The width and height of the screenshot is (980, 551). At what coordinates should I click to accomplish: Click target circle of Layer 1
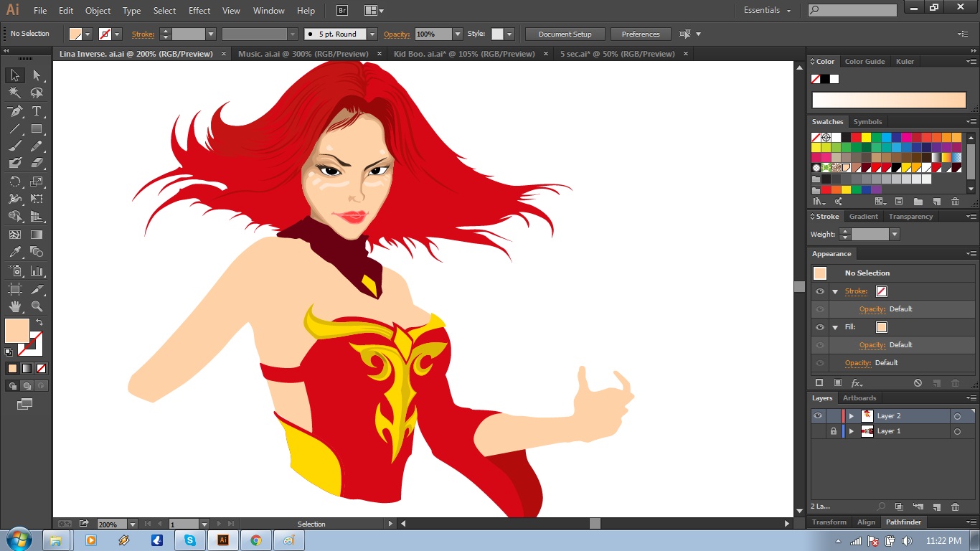tap(957, 431)
